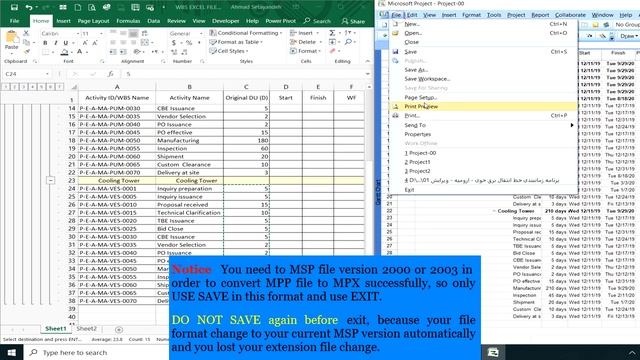
Task: Choose Print Preview in the File menu
Action: tap(483, 107)
